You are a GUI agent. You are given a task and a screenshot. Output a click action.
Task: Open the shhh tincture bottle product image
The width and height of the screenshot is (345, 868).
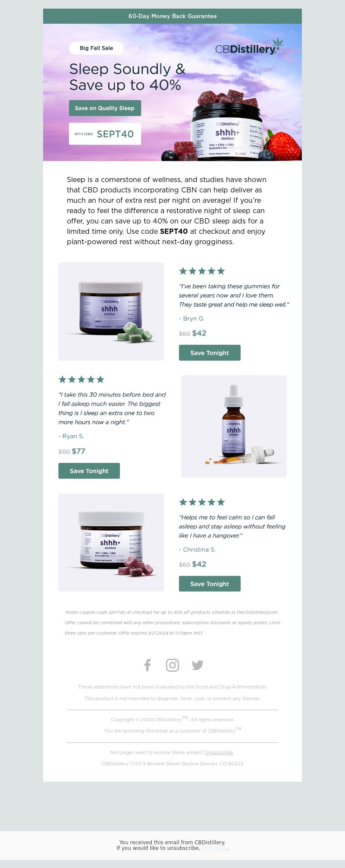[234, 426]
